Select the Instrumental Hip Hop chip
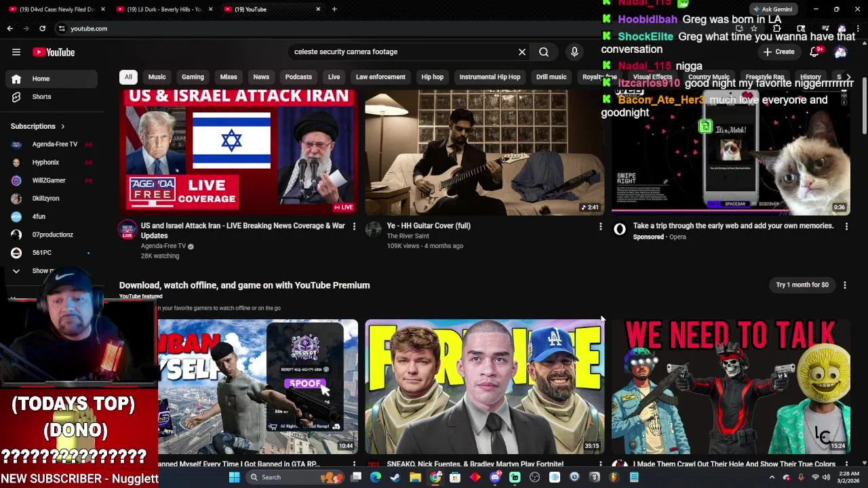868x488 pixels. pos(490,77)
